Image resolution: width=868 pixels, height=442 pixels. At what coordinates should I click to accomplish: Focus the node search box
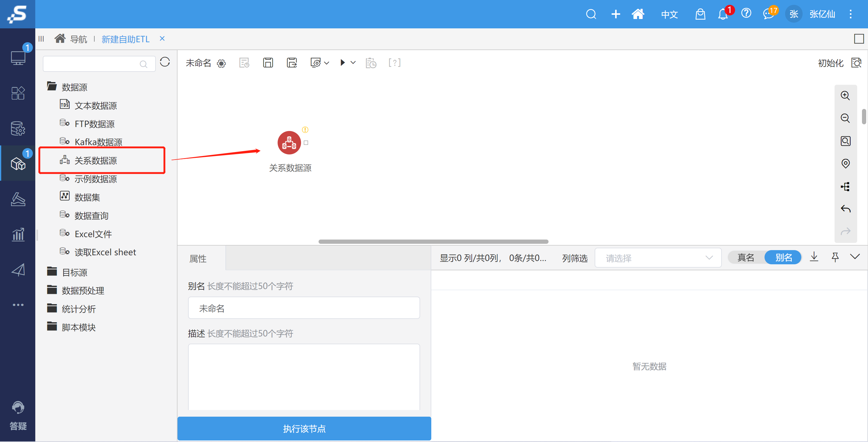coord(99,63)
